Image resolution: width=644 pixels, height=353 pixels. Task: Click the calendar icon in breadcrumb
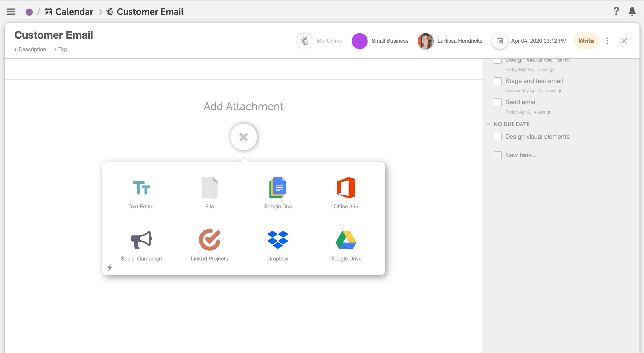[x=48, y=12]
